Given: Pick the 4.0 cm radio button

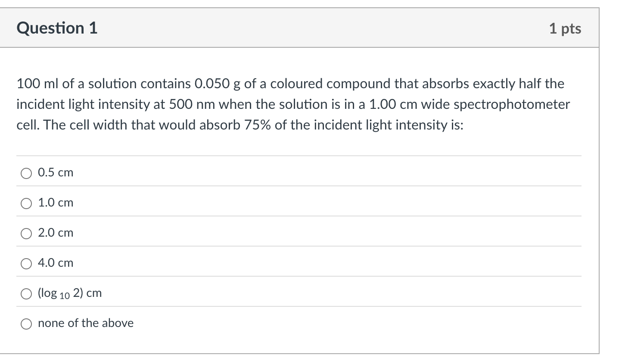Looking at the screenshot, I should point(26,264).
